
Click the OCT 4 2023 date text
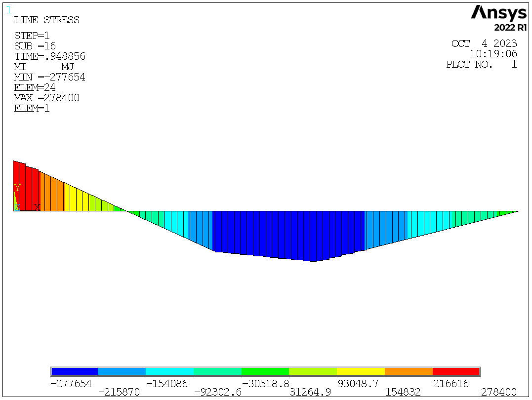click(x=484, y=43)
